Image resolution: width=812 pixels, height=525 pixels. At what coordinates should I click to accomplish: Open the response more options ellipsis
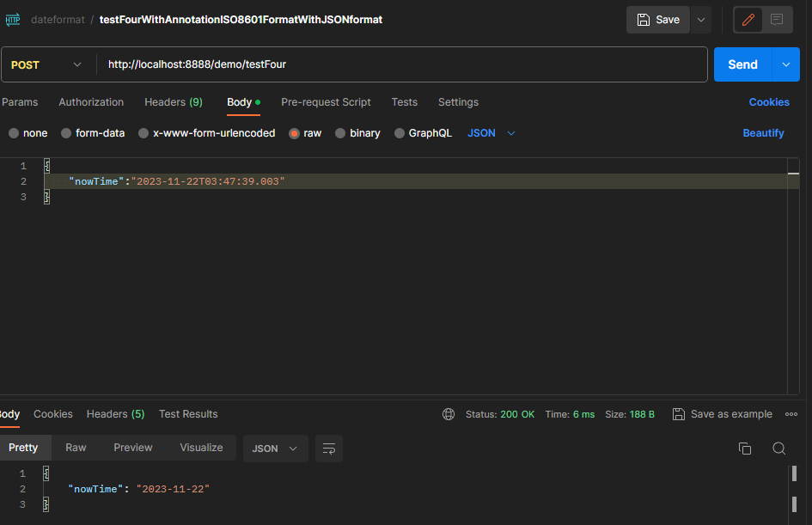coord(791,414)
